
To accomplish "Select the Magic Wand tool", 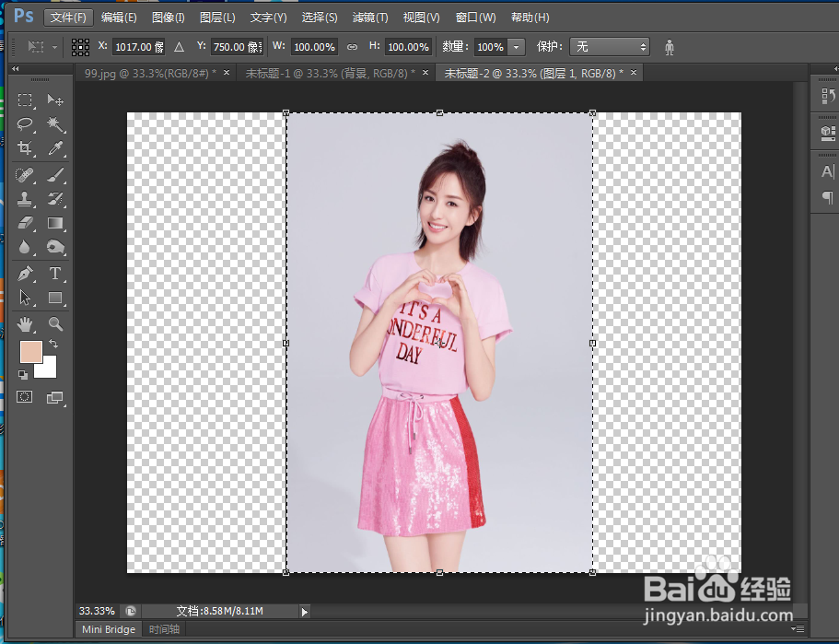I will [55, 123].
